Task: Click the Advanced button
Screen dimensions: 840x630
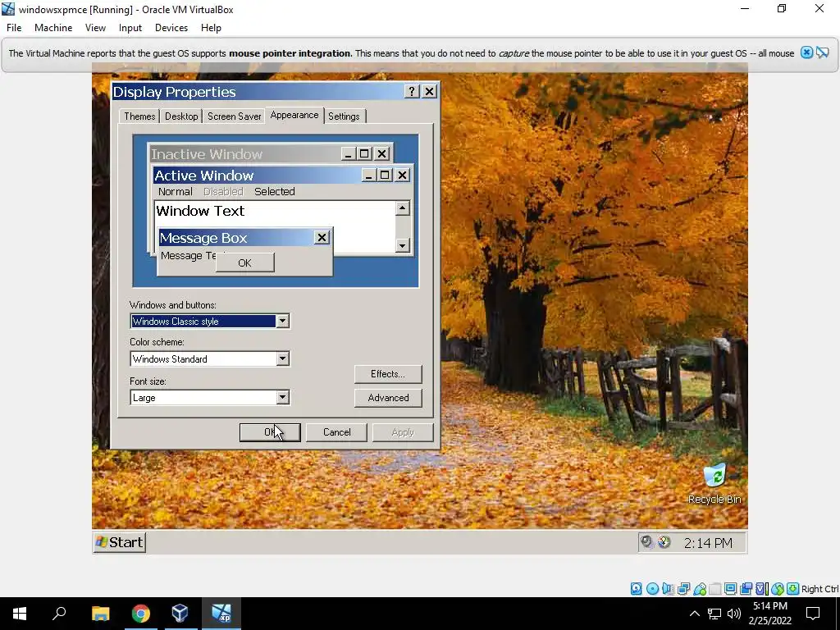Action: tap(388, 398)
